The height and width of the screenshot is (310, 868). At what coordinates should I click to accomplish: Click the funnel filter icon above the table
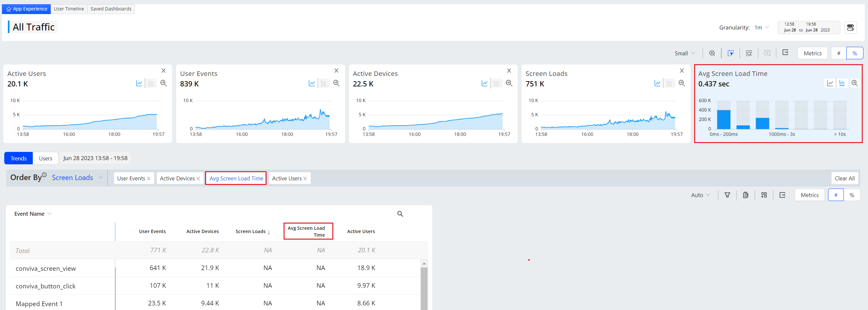tap(727, 195)
